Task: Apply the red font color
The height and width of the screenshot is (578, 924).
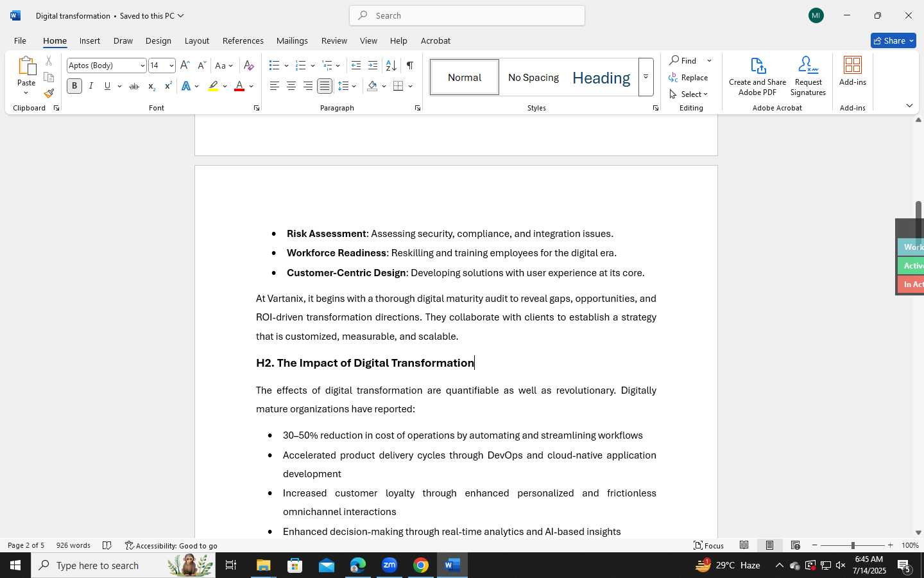Action: coord(239,86)
